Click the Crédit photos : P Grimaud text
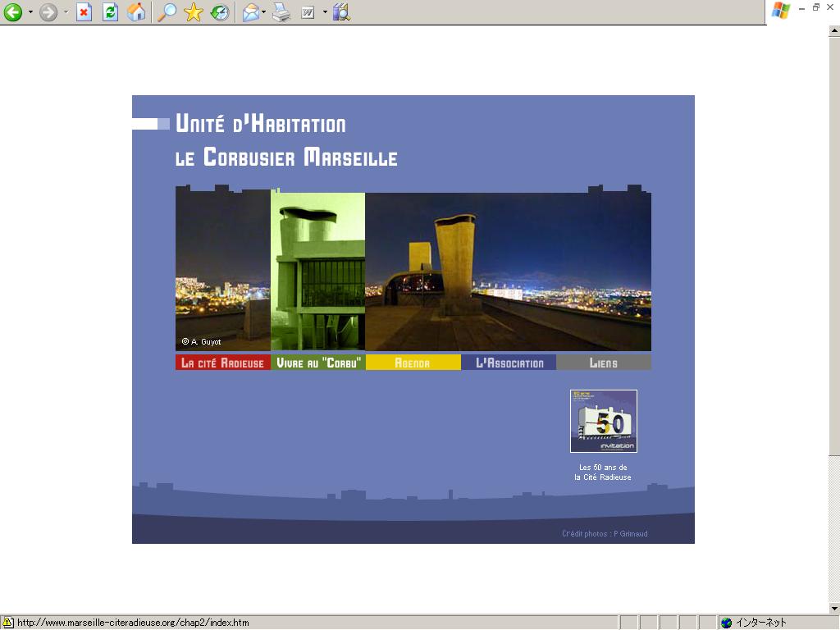 tap(605, 533)
